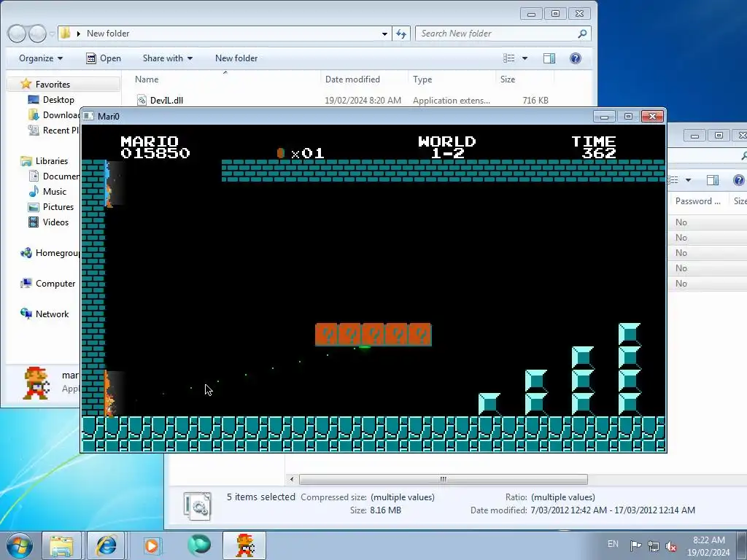747x560 pixels.
Task: Maximize the Mari0 game window
Action: click(628, 116)
